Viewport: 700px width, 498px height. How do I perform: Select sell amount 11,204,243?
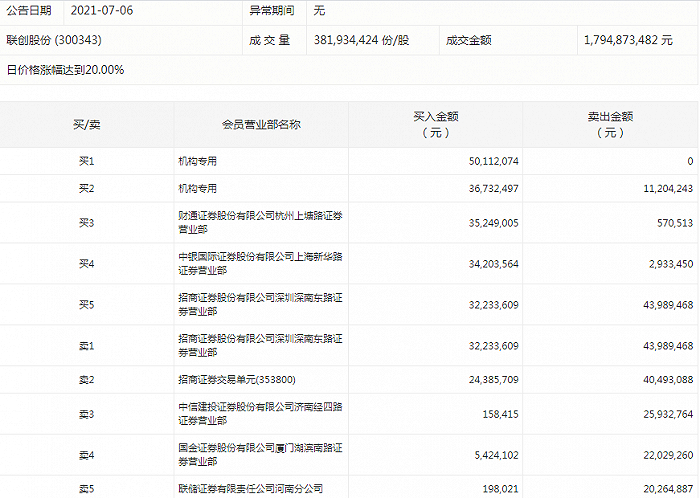(x=668, y=188)
